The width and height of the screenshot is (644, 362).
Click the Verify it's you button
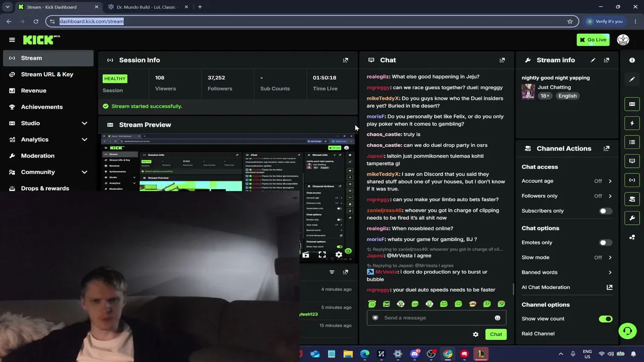pos(604,21)
